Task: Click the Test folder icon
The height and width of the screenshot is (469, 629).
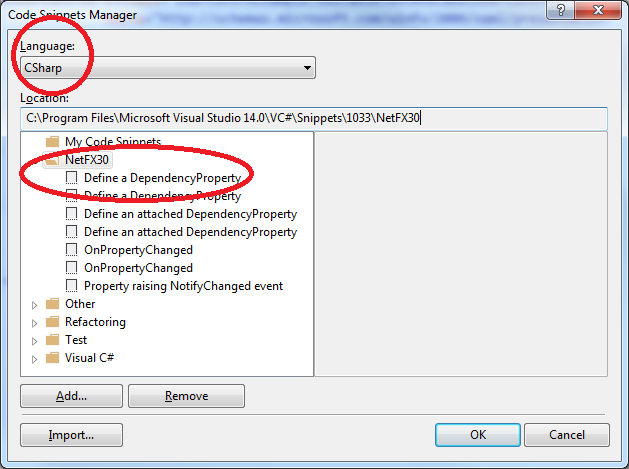Action: (x=53, y=340)
